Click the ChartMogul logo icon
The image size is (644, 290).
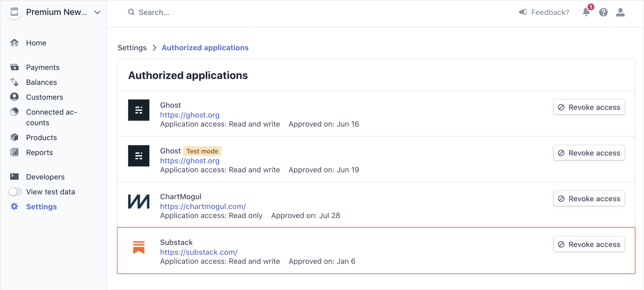[x=139, y=201]
